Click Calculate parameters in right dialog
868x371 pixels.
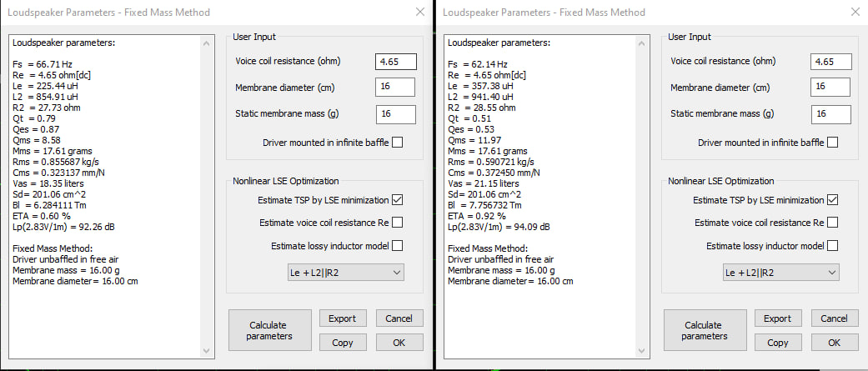point(705,331)
